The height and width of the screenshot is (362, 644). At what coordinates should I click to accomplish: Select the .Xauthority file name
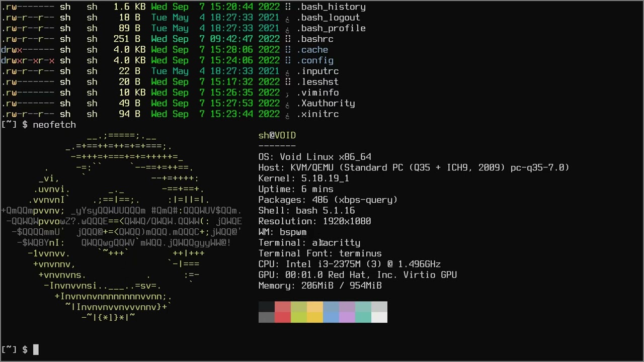326,104
